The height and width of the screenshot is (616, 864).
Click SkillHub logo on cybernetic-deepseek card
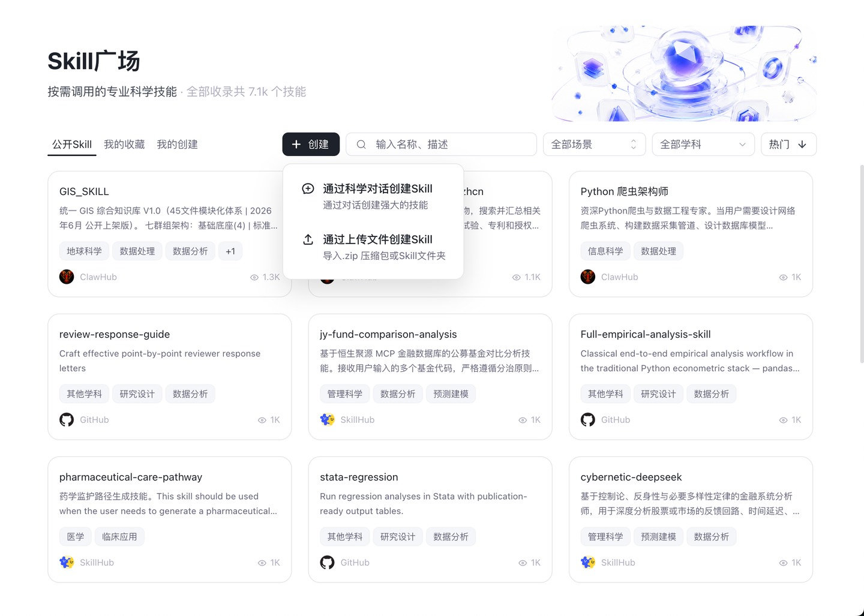coord(588,562)
